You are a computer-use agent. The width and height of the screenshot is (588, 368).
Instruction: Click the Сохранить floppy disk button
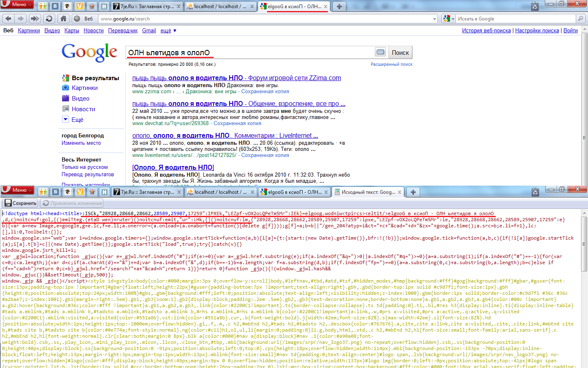click(20, 203)
